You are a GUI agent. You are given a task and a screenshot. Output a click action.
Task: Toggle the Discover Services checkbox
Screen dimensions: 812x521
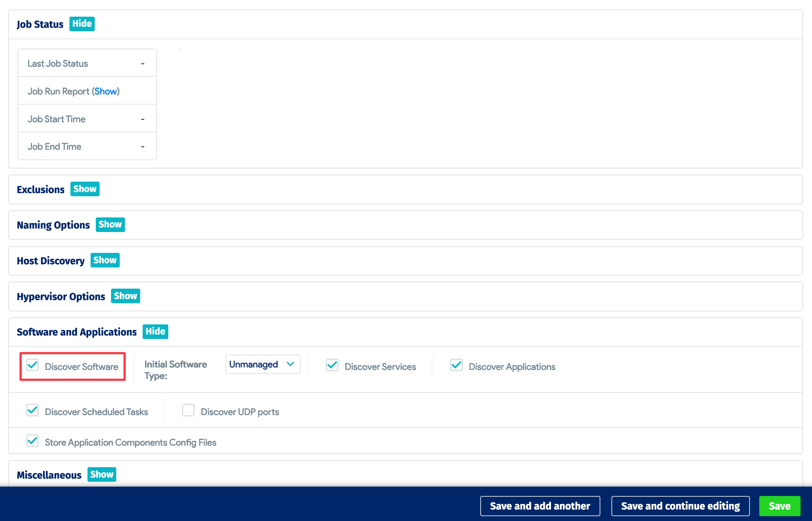point(332,365)
